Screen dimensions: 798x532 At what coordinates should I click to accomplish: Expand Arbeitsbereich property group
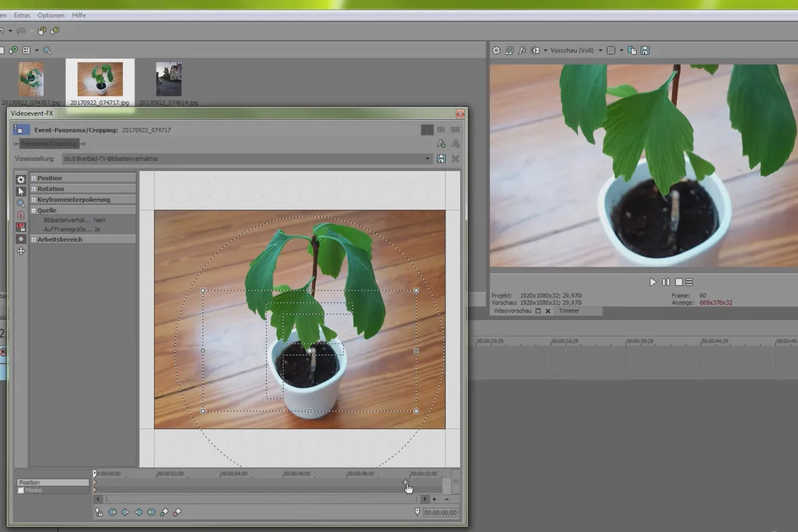pyautogui.click(x=33, y=239)
